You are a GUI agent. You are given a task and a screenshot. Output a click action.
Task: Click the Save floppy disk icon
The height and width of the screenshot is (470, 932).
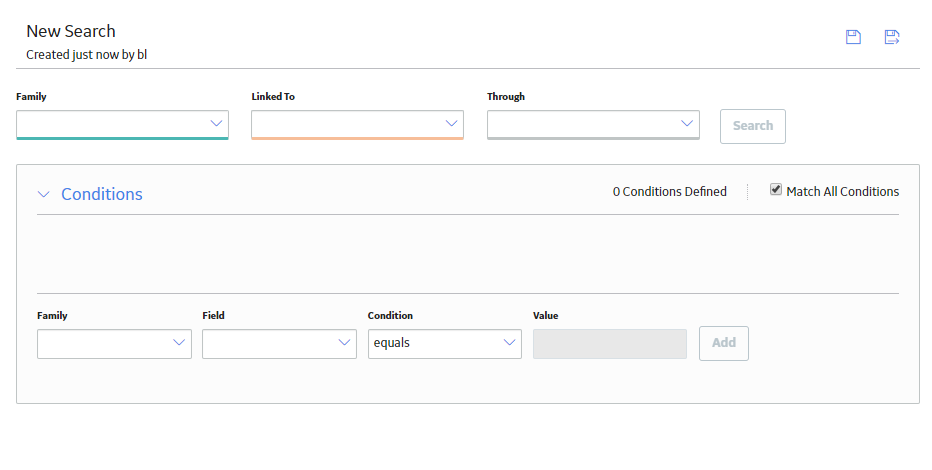click(x=853, y=37)
